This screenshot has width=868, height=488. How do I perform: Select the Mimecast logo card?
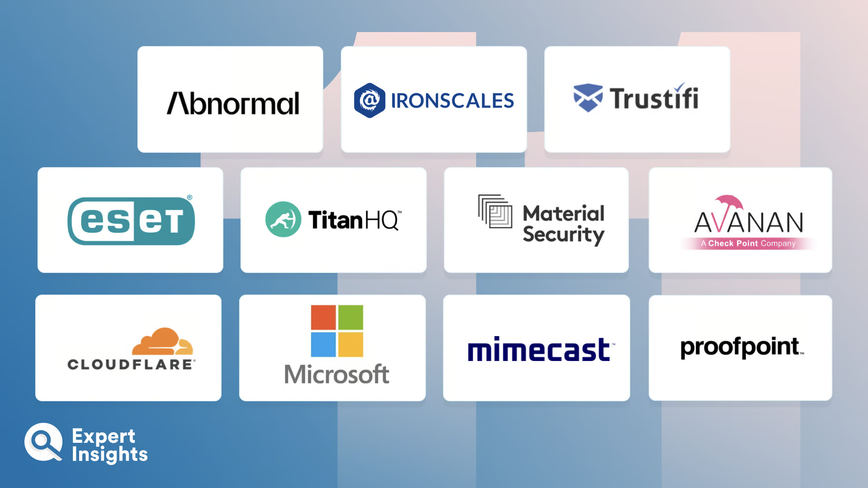coord(536,348)
